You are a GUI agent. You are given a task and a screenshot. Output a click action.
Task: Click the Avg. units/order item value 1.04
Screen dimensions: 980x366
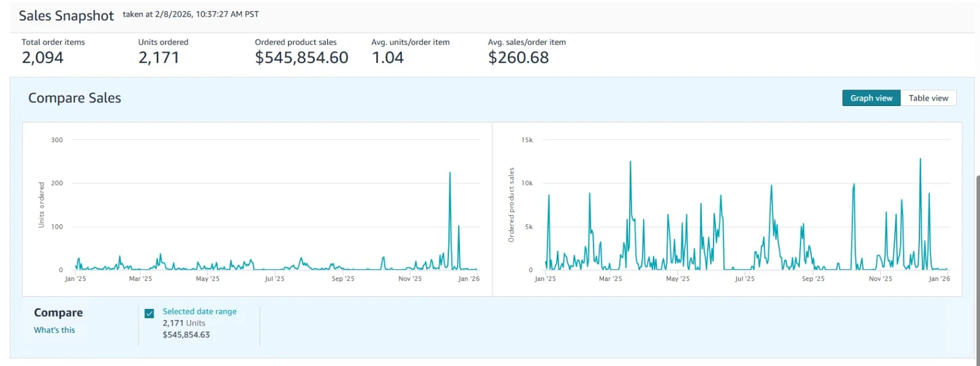point(388,58)
